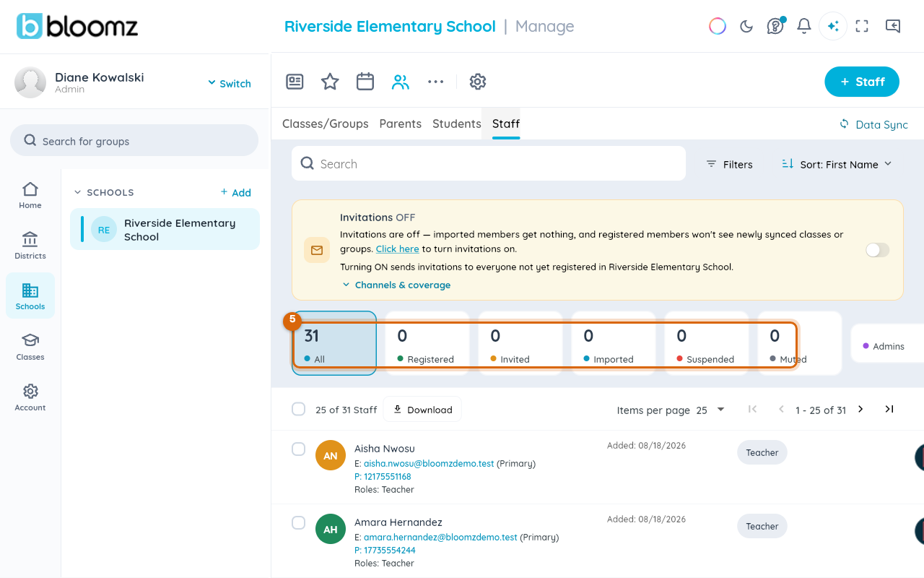
Task: Open the star favorites icon
Action: (330, 82)
